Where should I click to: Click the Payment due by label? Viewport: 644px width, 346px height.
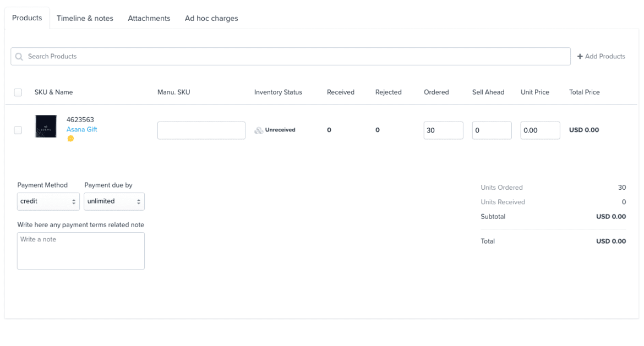(x=108, y=185)
